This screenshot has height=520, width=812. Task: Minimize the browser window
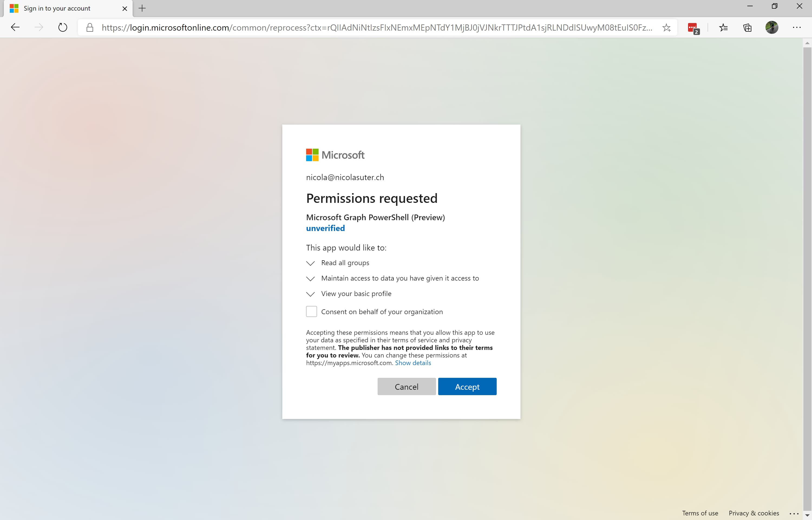point(750,6)
